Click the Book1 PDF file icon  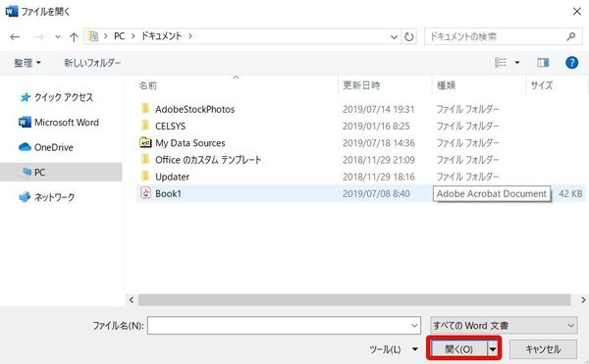point(145,193)
